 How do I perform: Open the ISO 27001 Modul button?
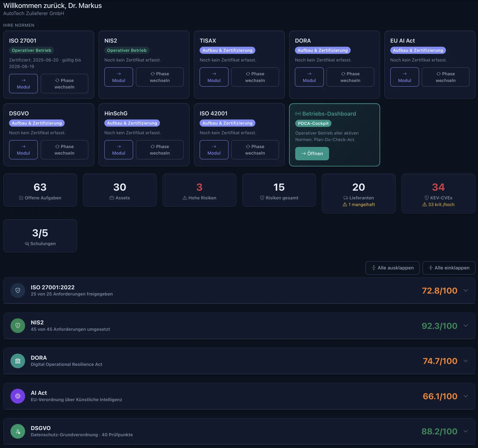pyautogui.click(x=23, y=83)
